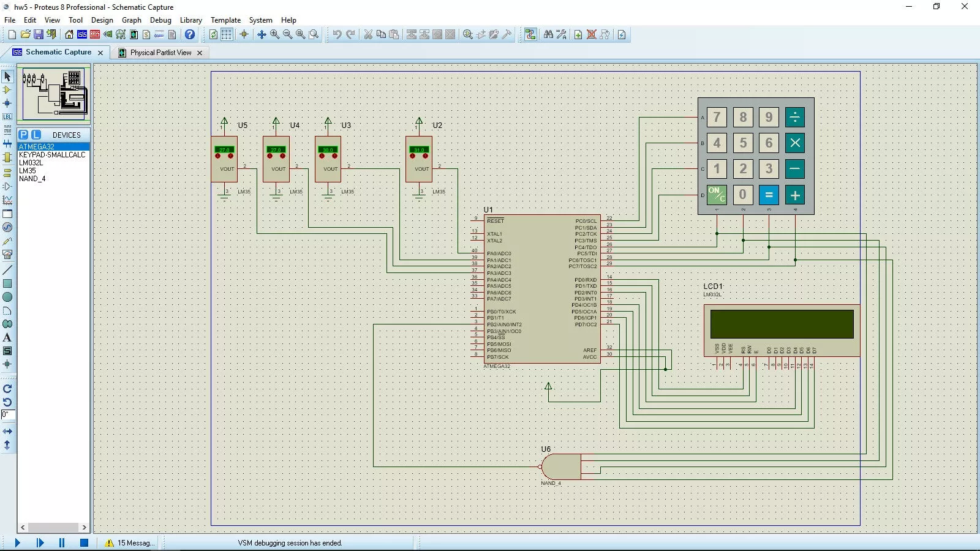Screen dimensions: 980x551
Task: Click the device list horizontal scrollbar
Action: (53, 527)
